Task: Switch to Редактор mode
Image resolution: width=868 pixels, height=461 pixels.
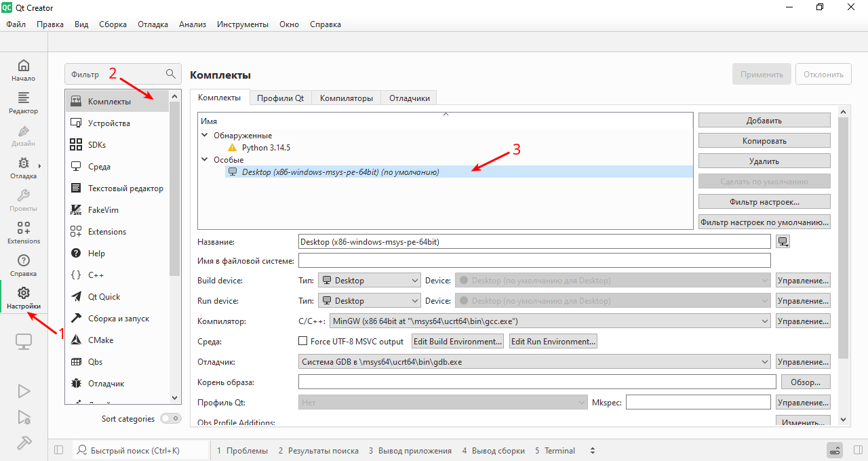Action: (x=24, y=103)
